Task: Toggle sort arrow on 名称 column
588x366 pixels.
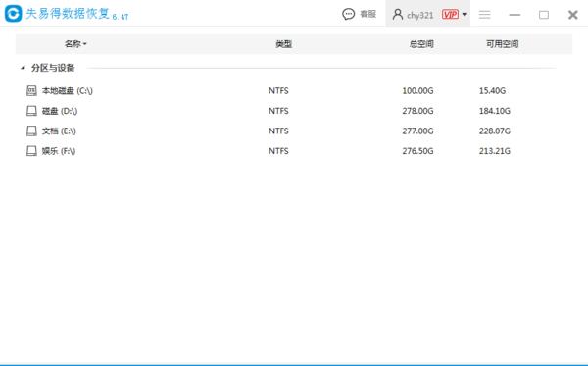Action: (85, 44)
